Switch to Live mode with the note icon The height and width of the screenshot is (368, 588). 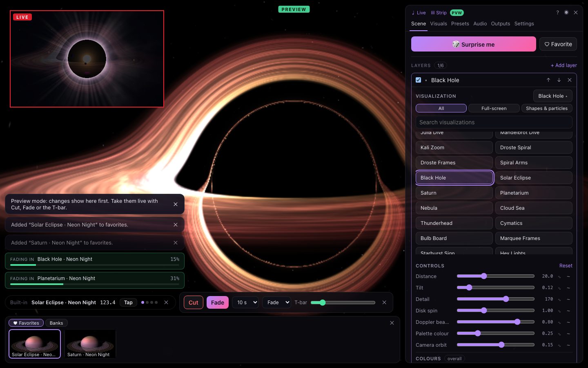tap(419, 13)
